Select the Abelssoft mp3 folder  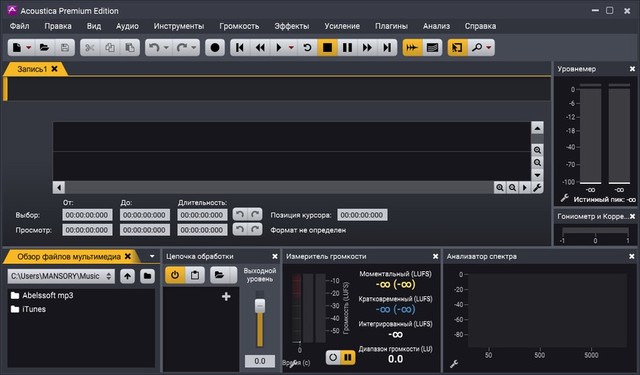click(42, 295)
